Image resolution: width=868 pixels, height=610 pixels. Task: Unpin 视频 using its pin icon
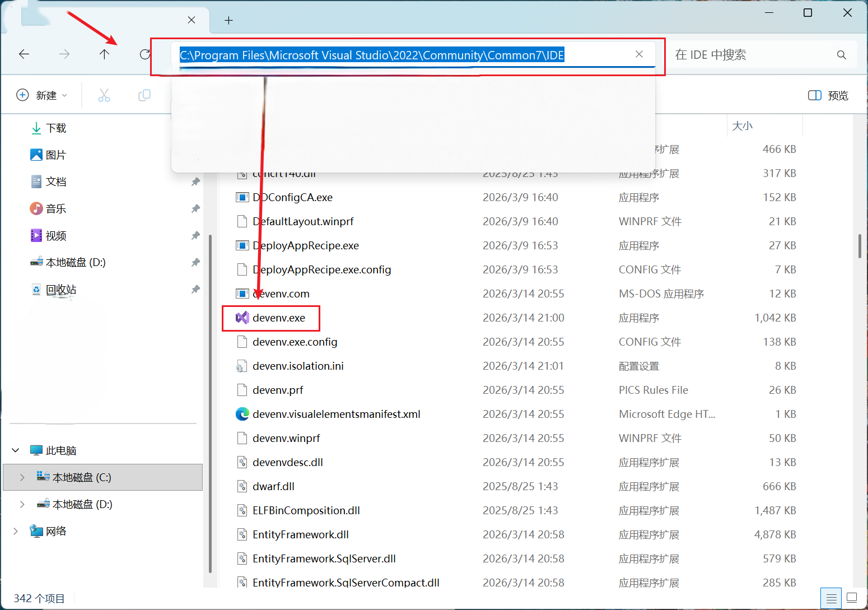(195, 236)
